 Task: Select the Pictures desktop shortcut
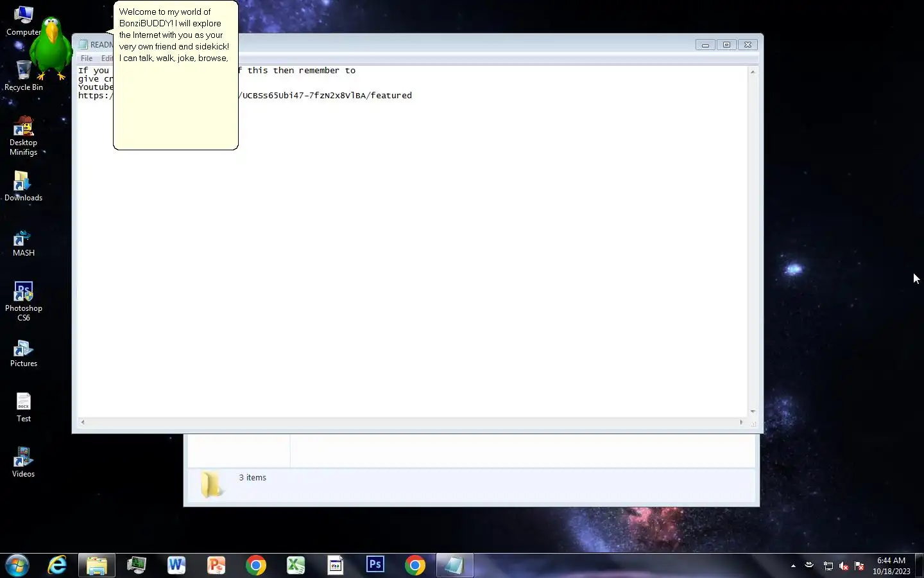(x=24, y=354)
